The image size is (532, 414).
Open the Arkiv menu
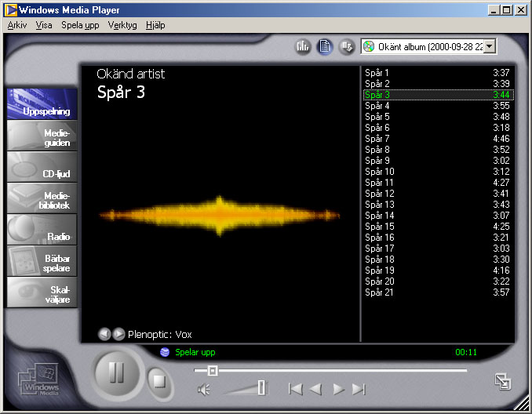(16, 25)
